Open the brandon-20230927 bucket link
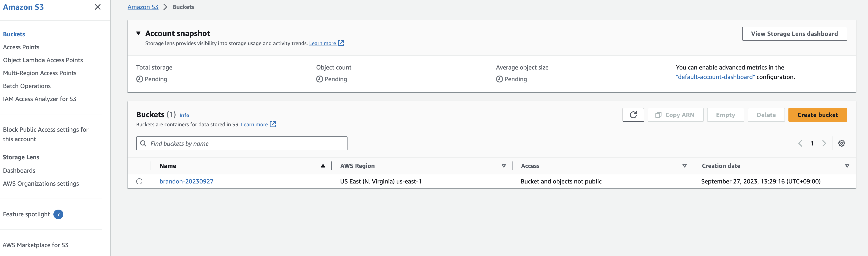Viewport: 868px width, 256px height. (186, 181)
